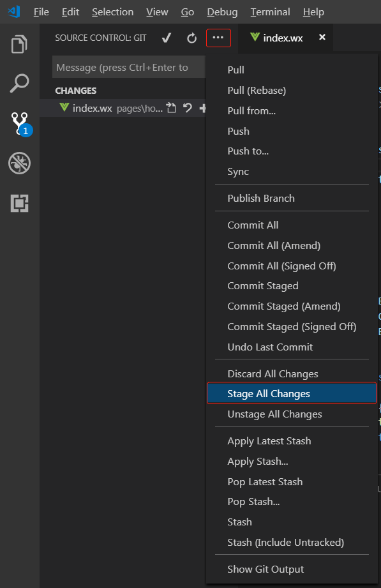This screenshot has height=588, width=381.
Task: Select Apply Stash... menu entry
Action: (292, 461)
